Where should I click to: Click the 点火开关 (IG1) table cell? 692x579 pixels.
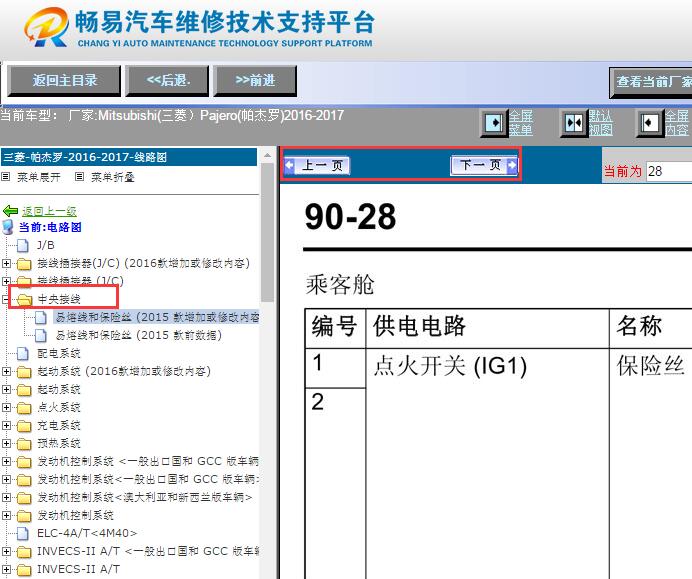(487, 463)
